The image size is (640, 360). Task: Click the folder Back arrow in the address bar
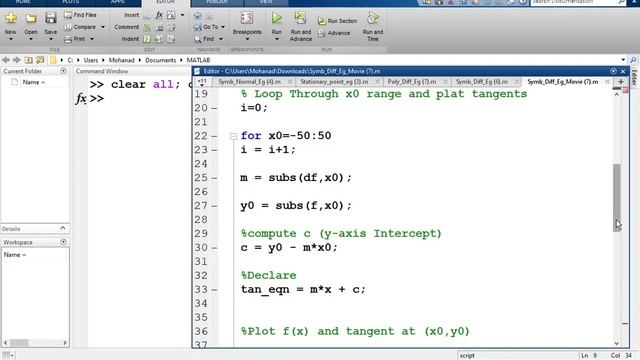click(6, 60)
